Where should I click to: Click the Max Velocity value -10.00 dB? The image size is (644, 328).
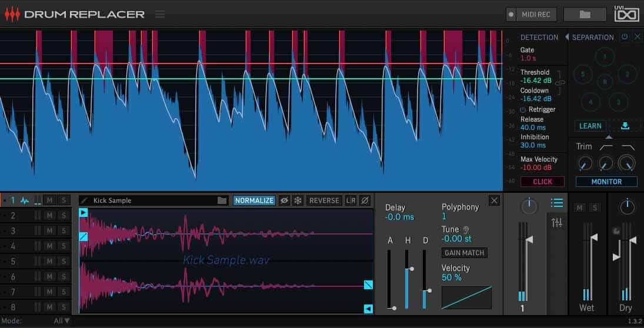[536, 168]
